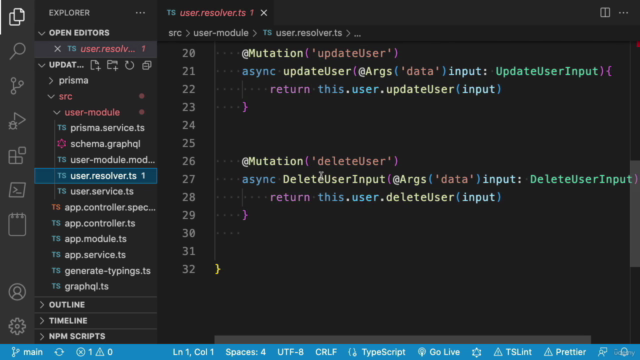Click the bug-style icon in status bar
The height and width of the screenshot is (360, 640).
click(476, 352)
